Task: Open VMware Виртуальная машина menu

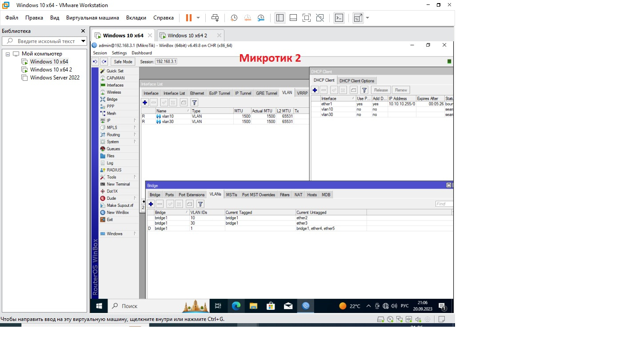Action: click(x=92, y=18)
